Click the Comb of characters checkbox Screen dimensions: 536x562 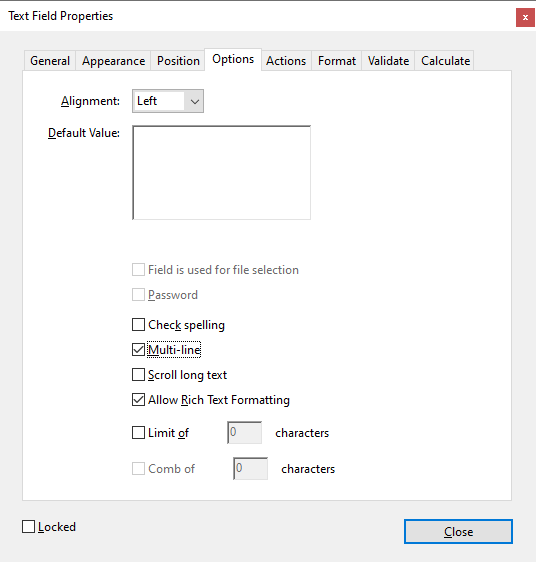138,468
